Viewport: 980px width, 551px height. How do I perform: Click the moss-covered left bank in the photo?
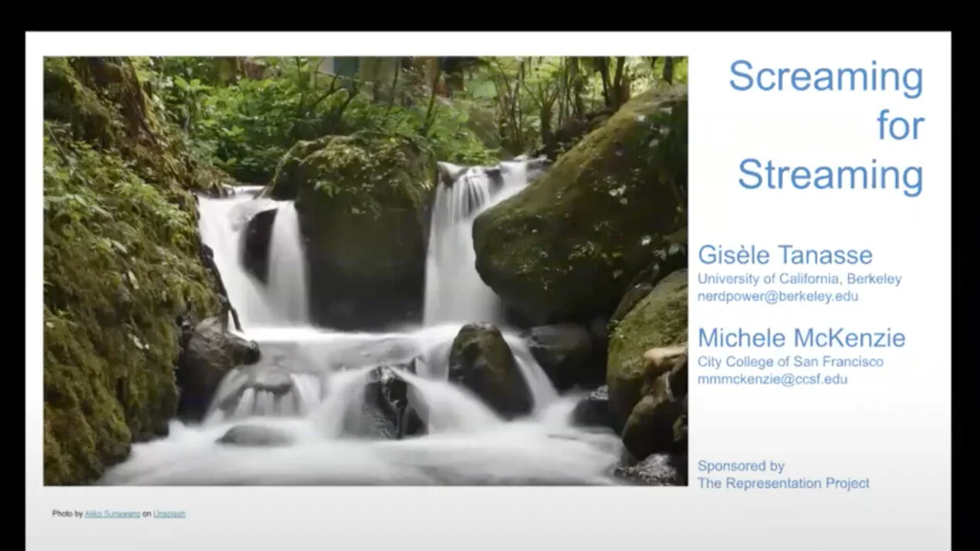(x=108, y=293)
